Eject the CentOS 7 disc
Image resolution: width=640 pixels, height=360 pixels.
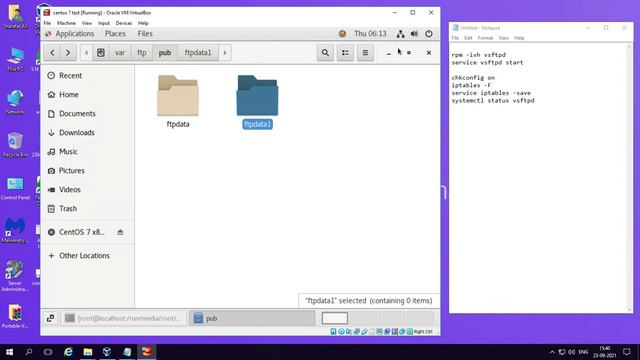[x=120, y=232]
